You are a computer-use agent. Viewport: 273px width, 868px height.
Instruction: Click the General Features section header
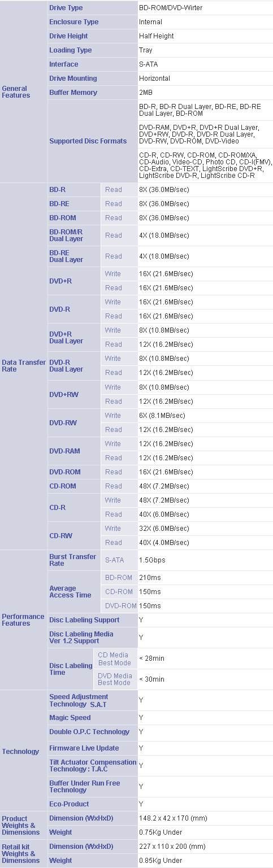(x=16, y=92)
